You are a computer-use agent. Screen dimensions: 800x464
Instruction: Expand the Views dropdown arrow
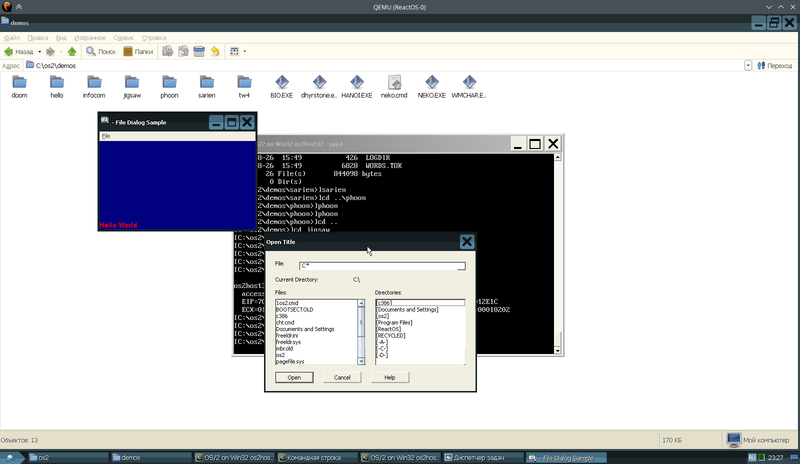point(244,52)
